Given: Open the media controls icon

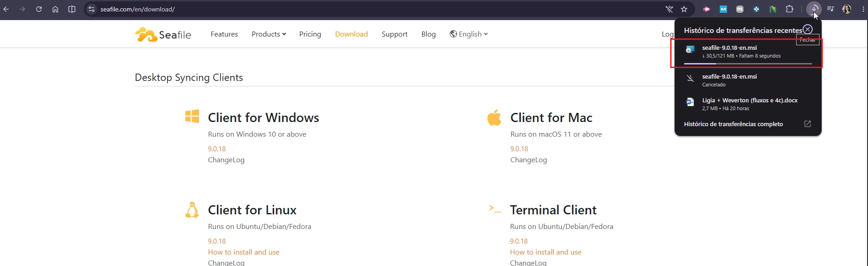Looking at the screenshot, I should pos(830,9).
